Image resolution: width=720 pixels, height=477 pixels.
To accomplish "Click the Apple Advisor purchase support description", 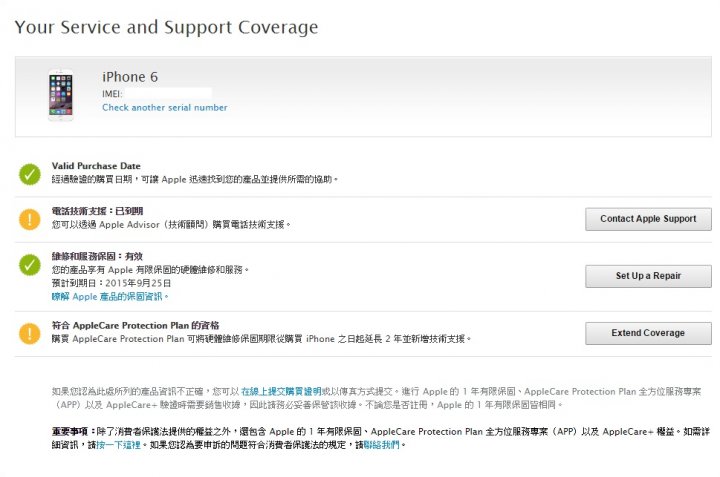I will 170,224.
